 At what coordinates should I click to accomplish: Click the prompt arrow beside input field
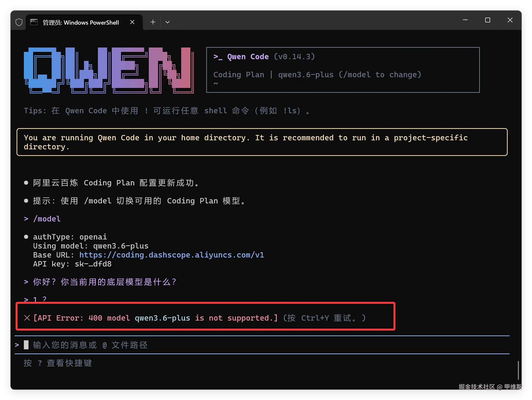[x=17, y=345]
